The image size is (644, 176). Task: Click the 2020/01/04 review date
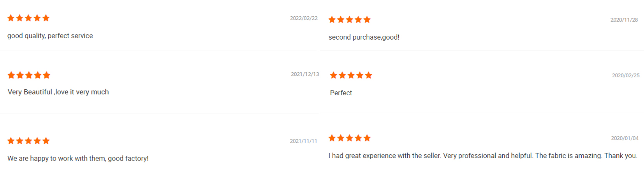625,138
